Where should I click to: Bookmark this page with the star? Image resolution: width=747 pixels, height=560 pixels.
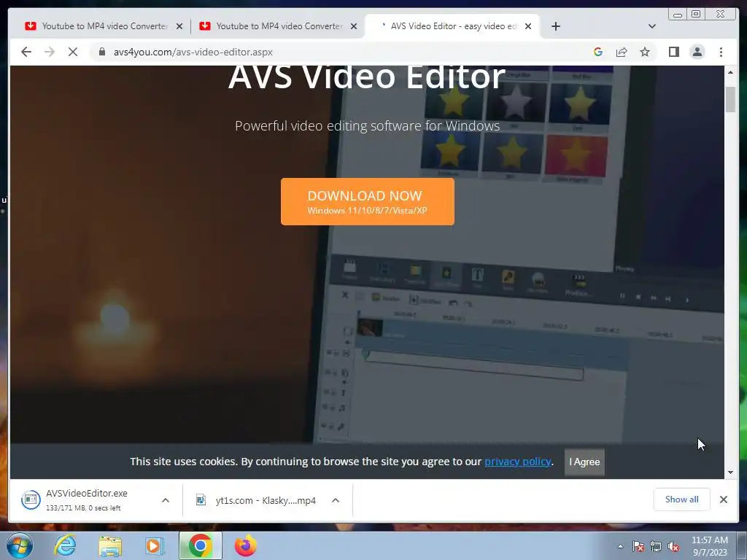pos(645,52)
